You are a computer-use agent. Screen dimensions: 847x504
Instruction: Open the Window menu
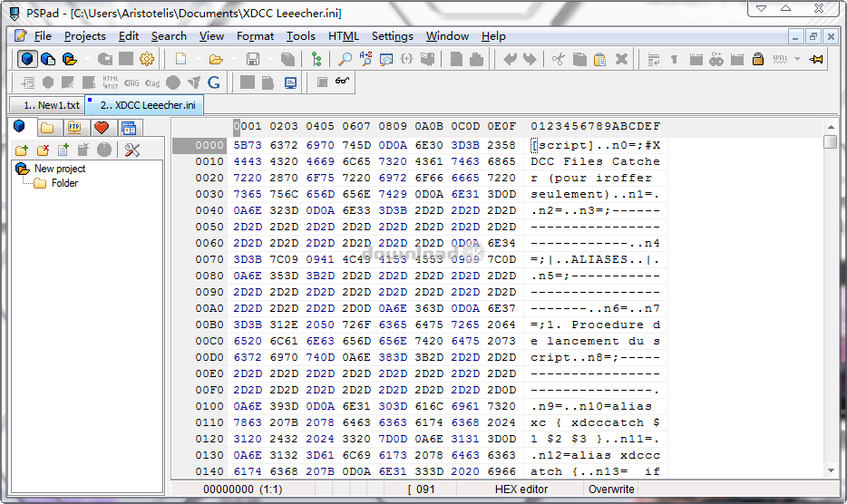[447, 36]
